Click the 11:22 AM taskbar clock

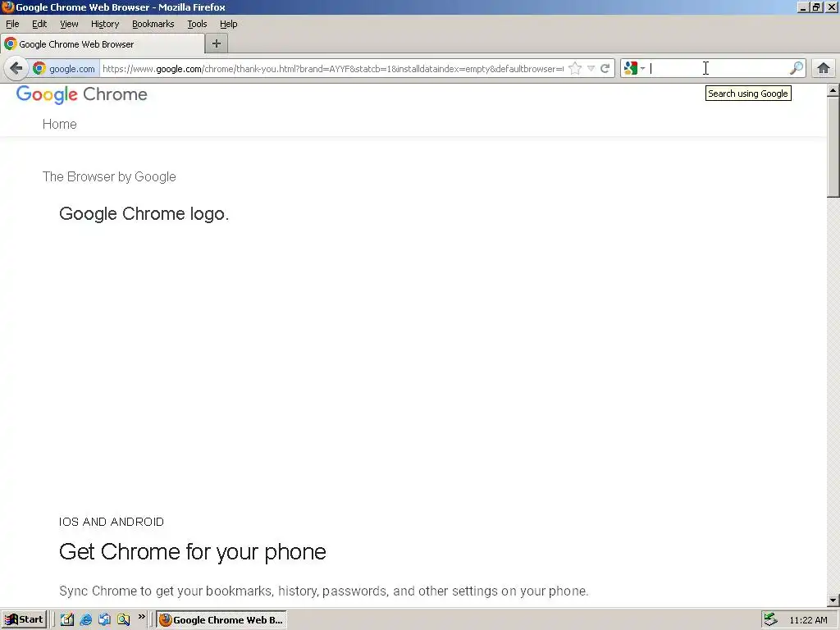tap(808, 620)
